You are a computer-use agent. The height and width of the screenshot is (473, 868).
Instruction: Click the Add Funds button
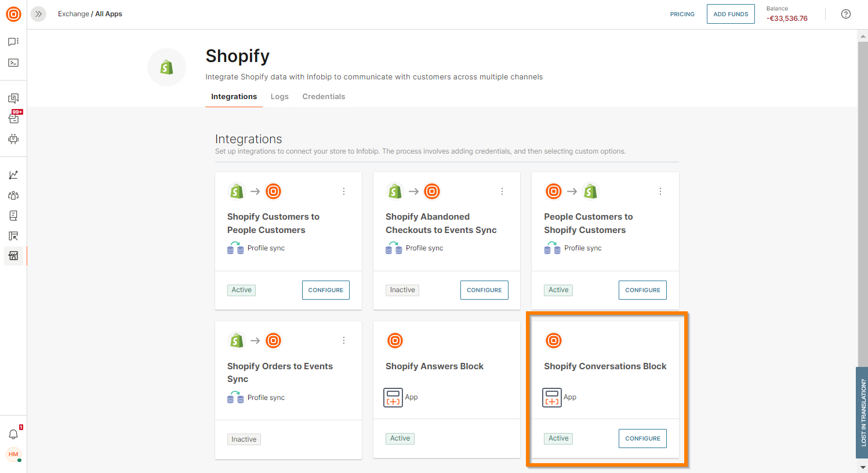[731, 14]
